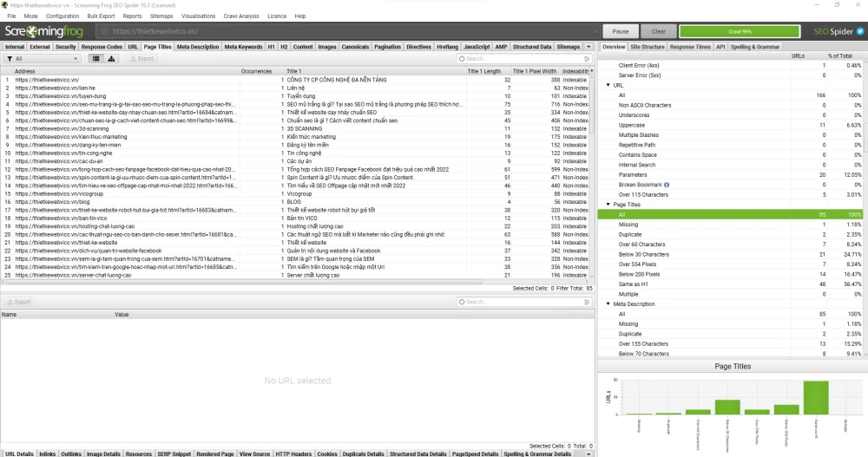Screen dimensions: 868x457
Task: Select the Same as H1 filter row
Action: [636, 284]
